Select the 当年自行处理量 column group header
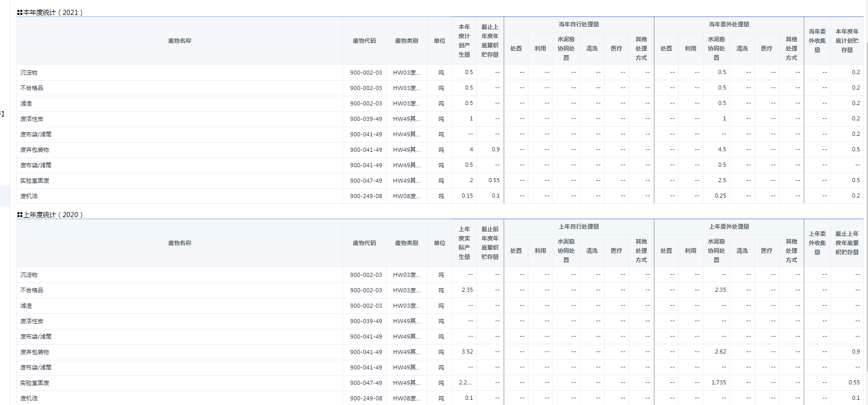 tap(578, 24)
